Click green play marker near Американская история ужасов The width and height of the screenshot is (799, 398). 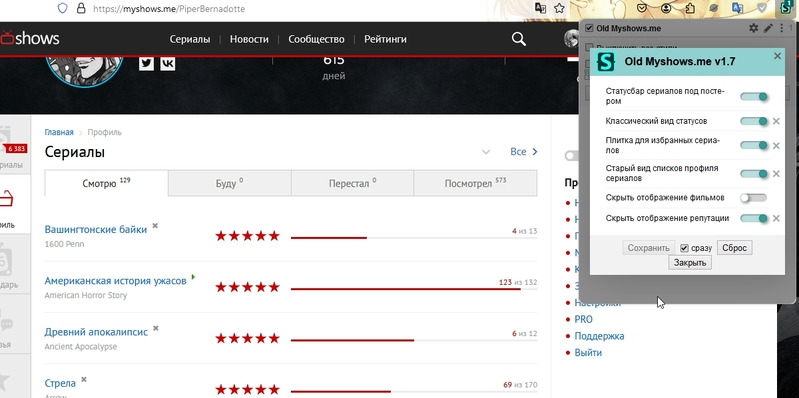pyautogui.click(x=193, y=277)
